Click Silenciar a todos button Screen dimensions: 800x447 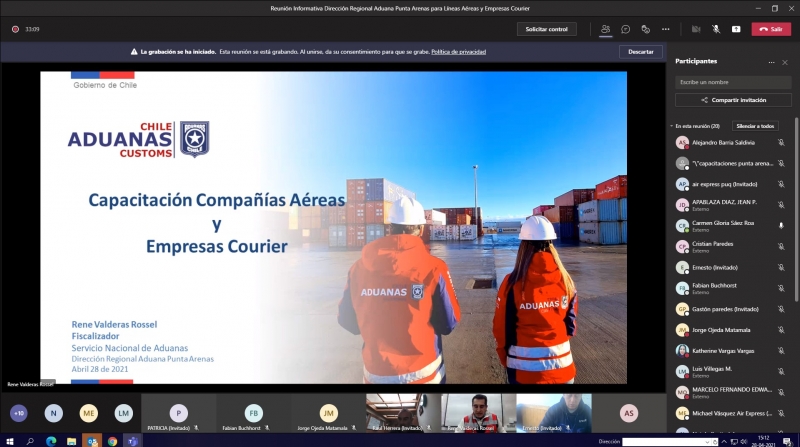click(755, 126)
